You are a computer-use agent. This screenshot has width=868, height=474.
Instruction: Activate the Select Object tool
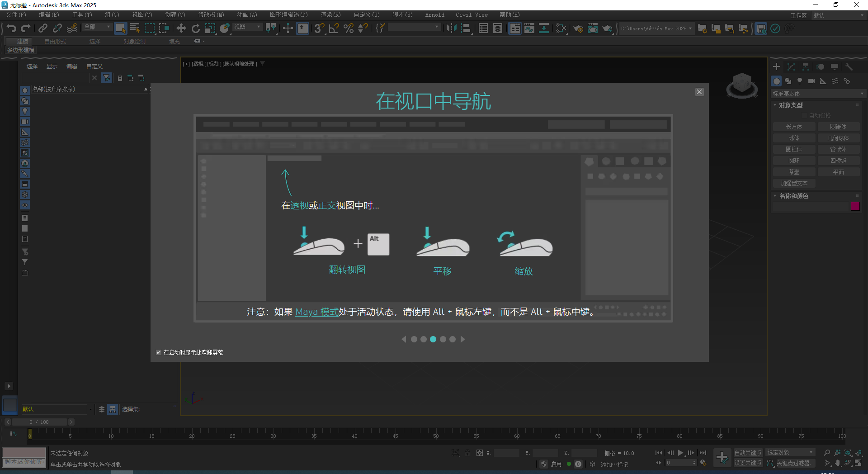(120, 28)
